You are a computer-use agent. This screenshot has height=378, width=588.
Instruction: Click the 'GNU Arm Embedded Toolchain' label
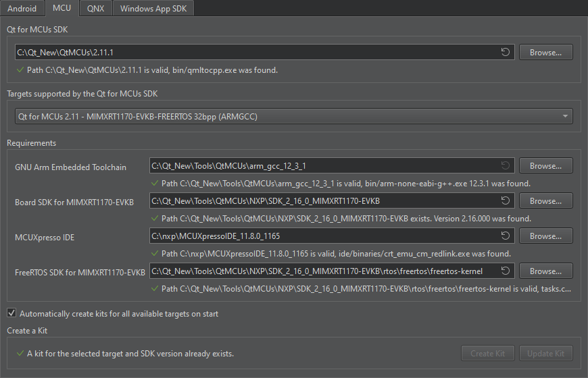coord(70,167)
